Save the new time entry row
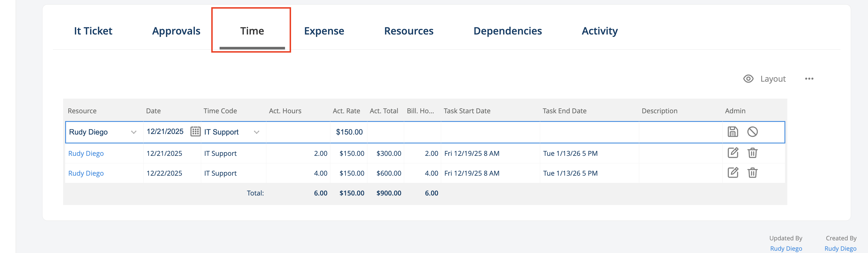 (733, 132)
